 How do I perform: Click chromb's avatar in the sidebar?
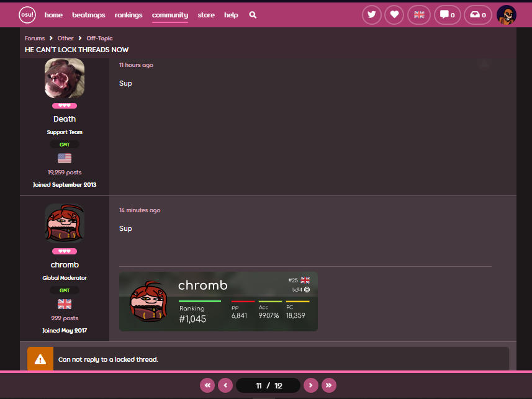click(x=65, y=223)
